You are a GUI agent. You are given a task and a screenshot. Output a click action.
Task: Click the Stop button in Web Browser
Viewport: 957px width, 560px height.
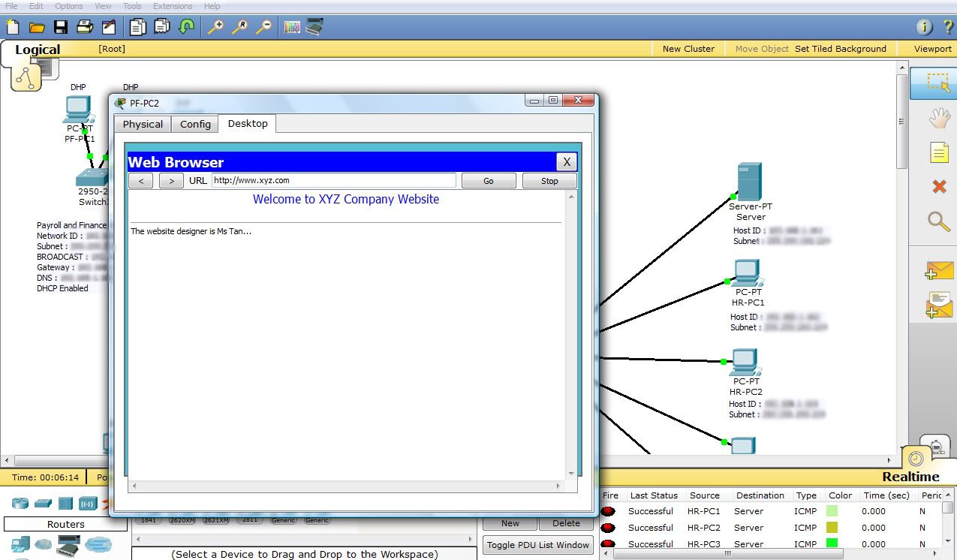pos(549,181)
